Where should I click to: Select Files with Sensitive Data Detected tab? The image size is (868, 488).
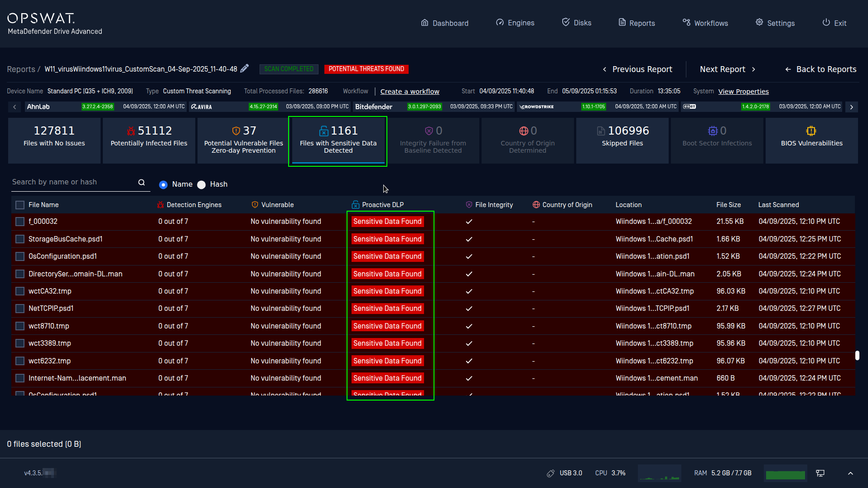pyautogui.click(x=338, y=140)
